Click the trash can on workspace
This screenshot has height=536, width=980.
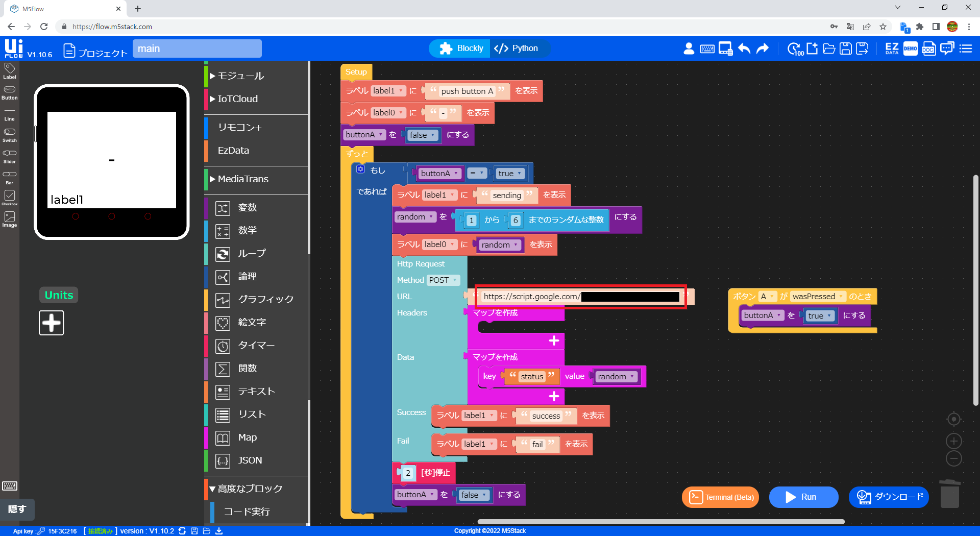click(x=949, y=494)
